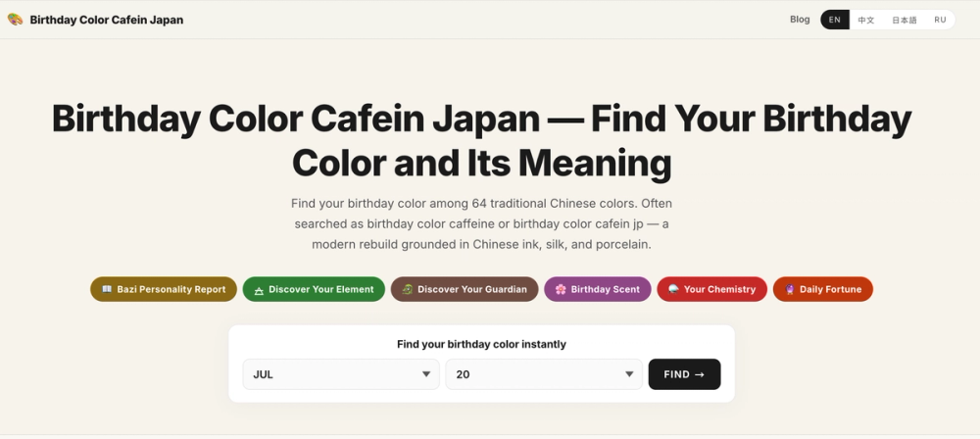Click the paragraph about 64 traditional Chinese colors
The height and width of the screenshot is (439, 980).
(481, 223)
